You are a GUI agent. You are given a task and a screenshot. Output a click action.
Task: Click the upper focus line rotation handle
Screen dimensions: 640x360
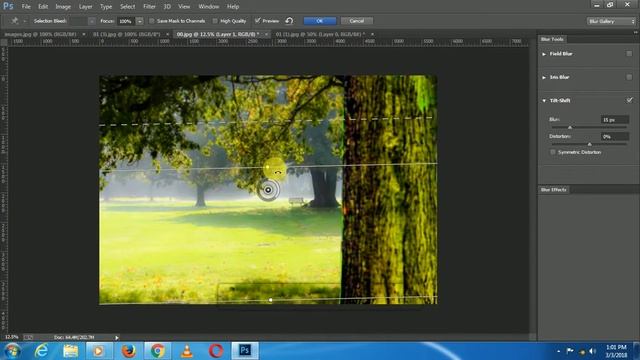click(x=267, y=167)
